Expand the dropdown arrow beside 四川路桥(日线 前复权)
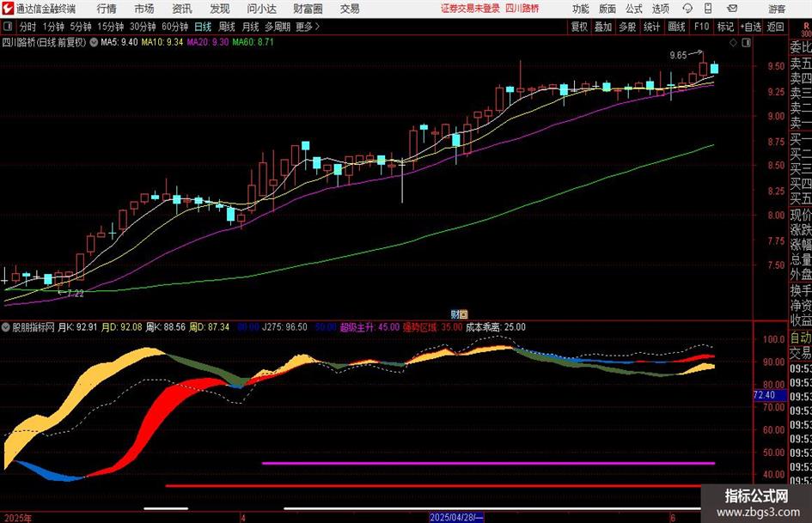Screen dimensions: 812x523 pos(94,42)
